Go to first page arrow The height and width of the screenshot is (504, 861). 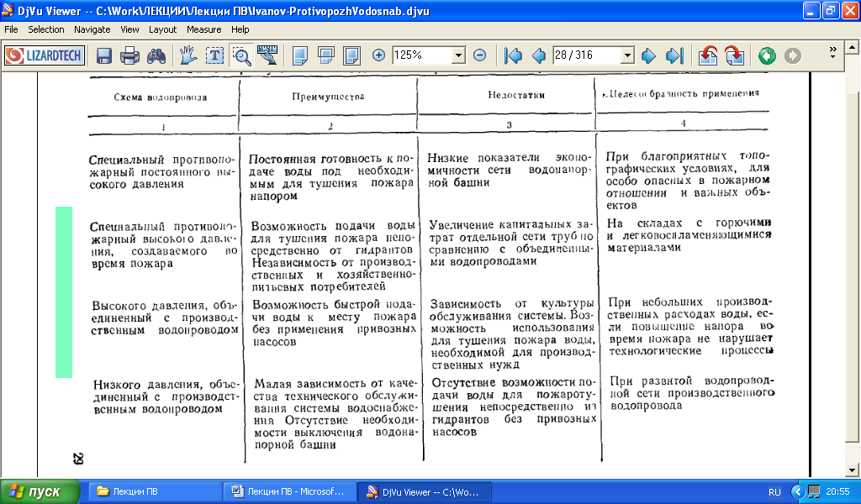point(514,55)
